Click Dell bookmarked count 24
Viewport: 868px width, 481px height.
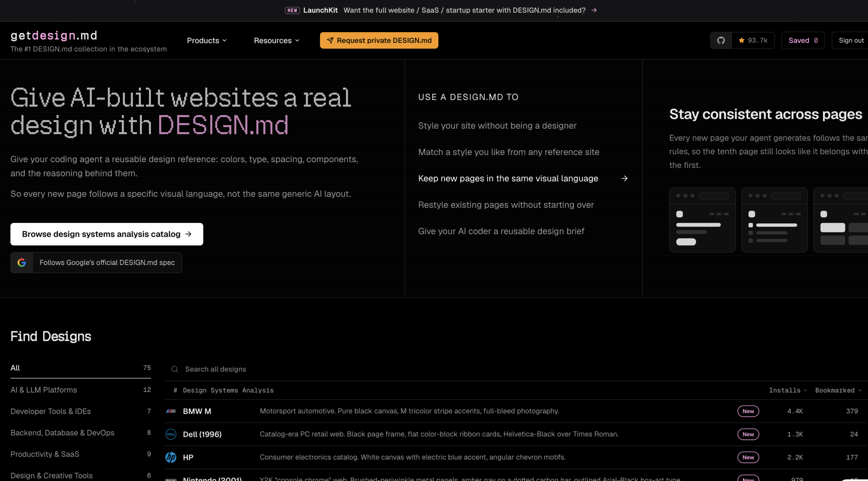pyautogui.click(x=854, y=434)
